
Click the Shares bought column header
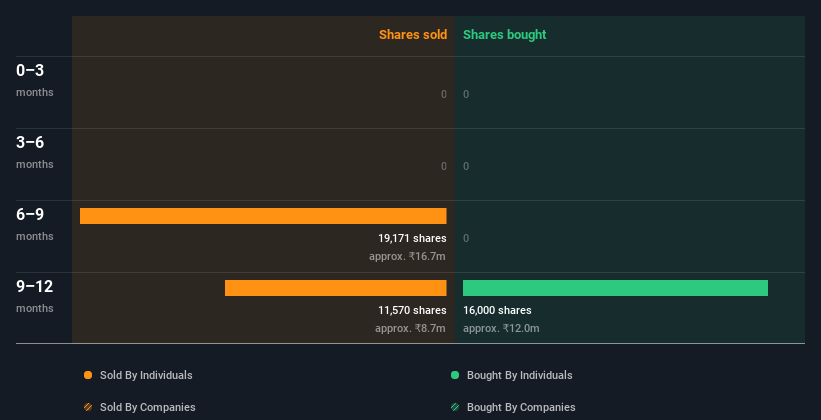point(505,35)
